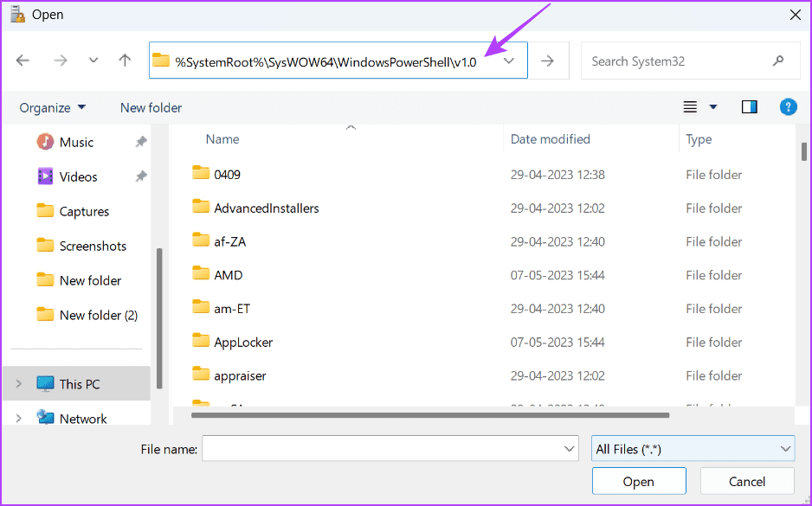Create a New folder
Viewport: 812px width, 506px height.
[151, 107]
